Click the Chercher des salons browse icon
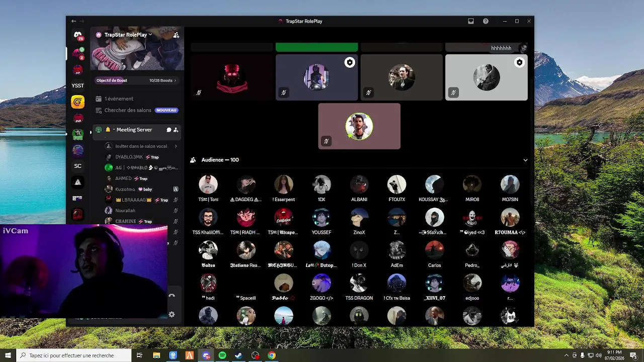This screenshot has height=362, width=644. [99, 110]
